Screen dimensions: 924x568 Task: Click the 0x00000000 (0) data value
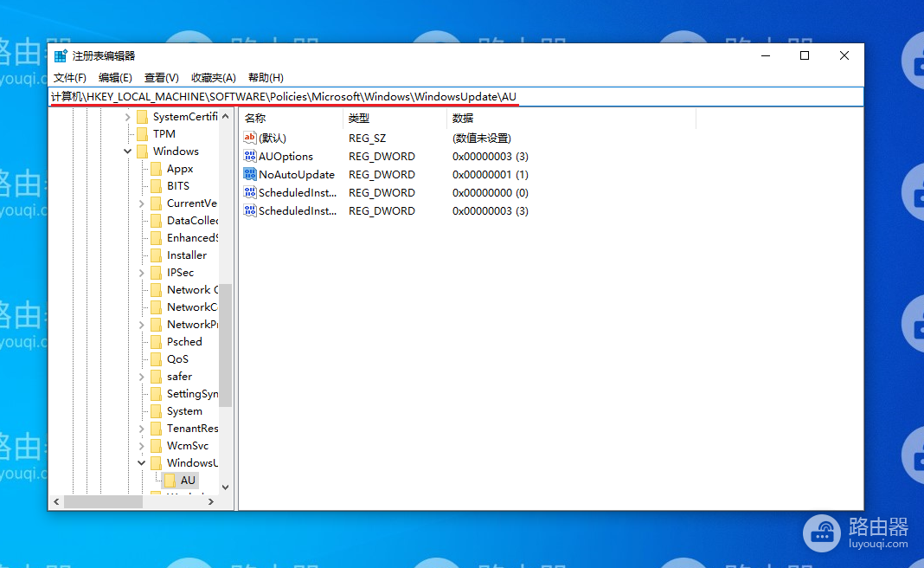(491, 193)
